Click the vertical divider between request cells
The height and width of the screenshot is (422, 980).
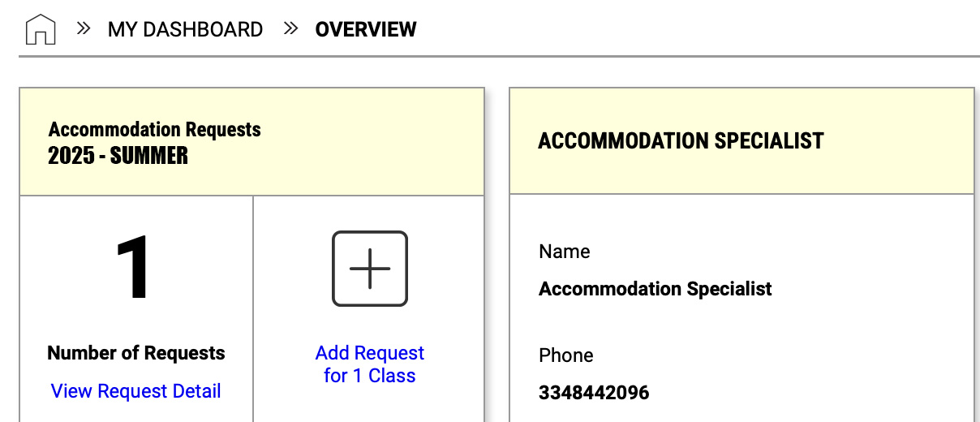(x=253, y=308)
